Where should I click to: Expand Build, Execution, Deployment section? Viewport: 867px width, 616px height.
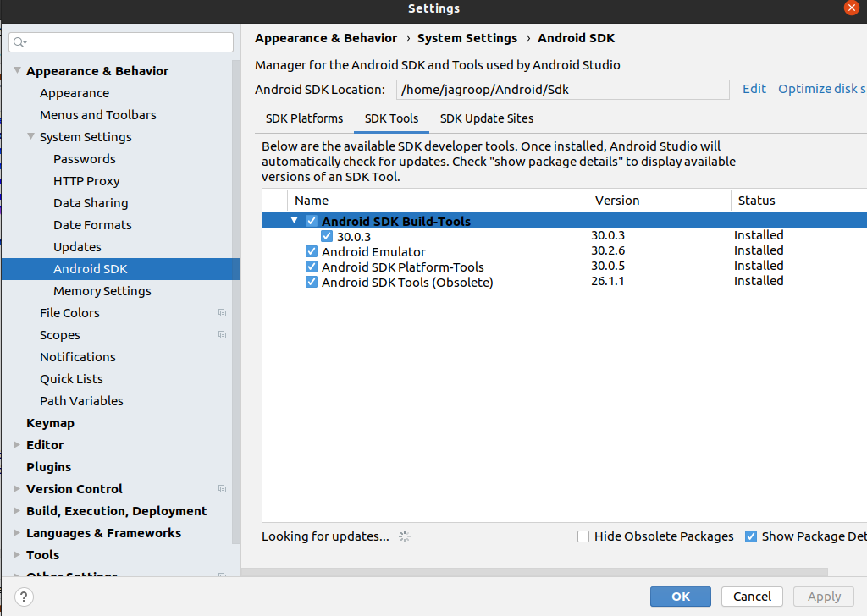coord(17,510)
